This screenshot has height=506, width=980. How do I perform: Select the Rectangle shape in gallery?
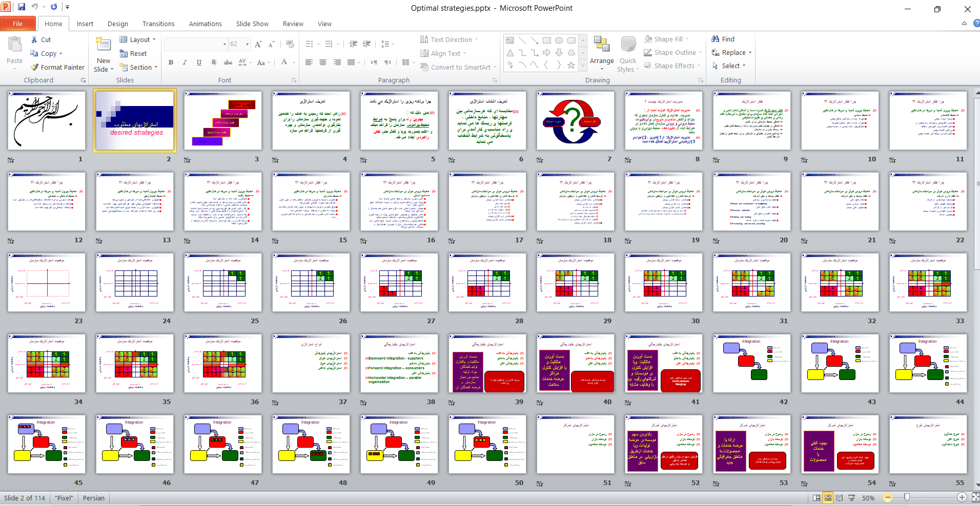[x=547, y=40]
